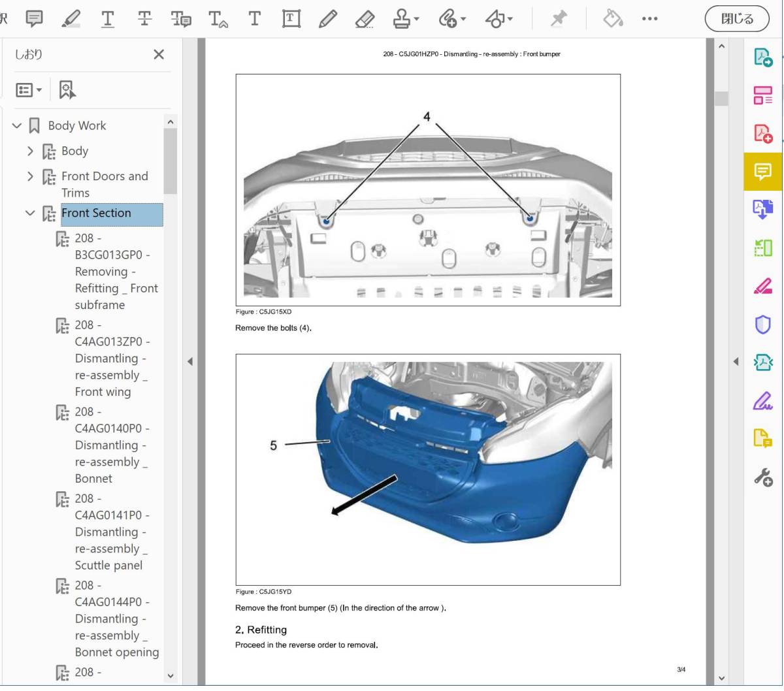The width and height of the screenshot is (784, 691).
Task: Open the translate/convert file tool
Action: coord(763,210)
